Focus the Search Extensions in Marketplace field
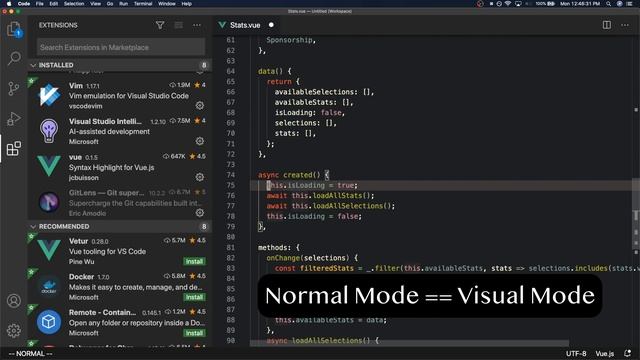640x360 pixels. tap(121, 47)
